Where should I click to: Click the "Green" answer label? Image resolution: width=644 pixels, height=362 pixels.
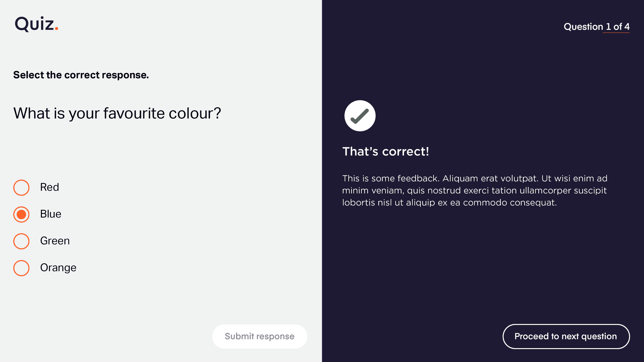(x=55, y=241)
